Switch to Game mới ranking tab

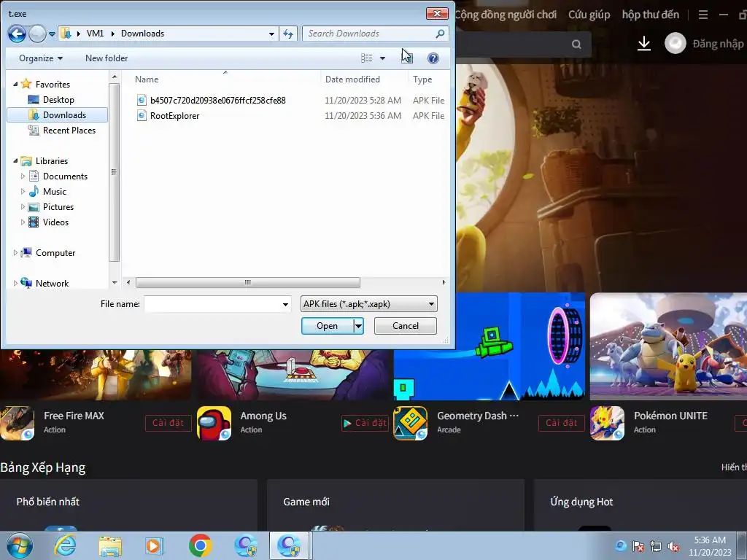306,502
